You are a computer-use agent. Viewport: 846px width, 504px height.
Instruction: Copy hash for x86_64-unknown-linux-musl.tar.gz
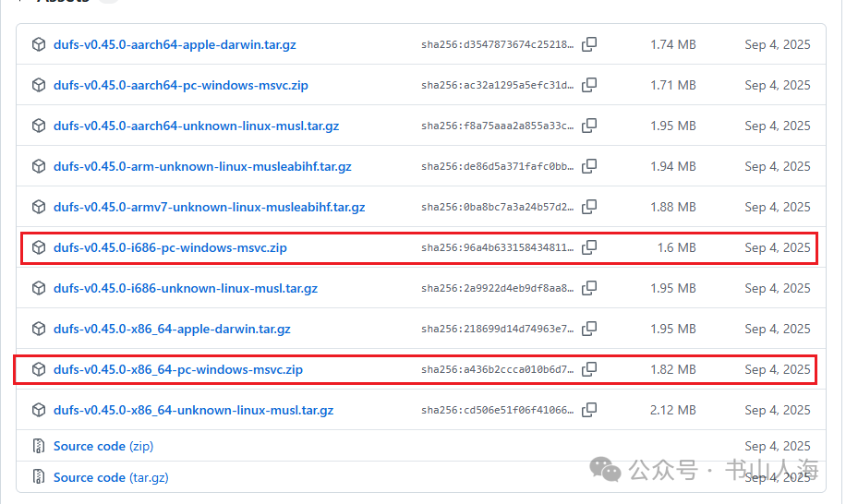click(589, 410)
